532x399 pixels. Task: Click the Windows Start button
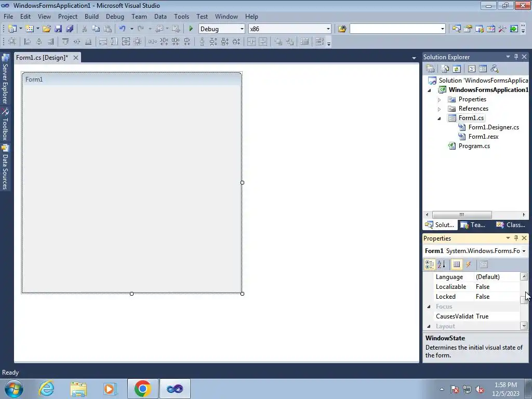[x=14, y=389]
